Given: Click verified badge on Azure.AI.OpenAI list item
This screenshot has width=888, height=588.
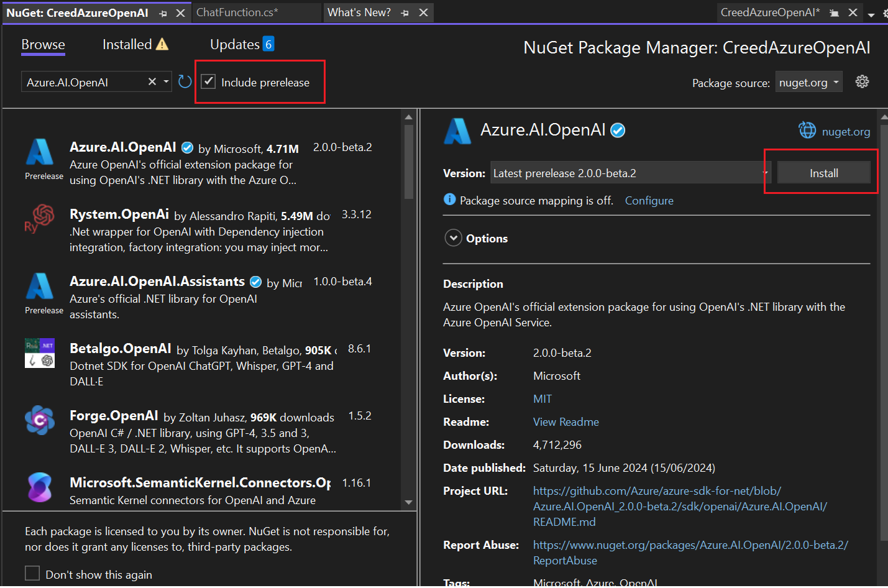Looking at the screenshot, I should tap(187, 147).
